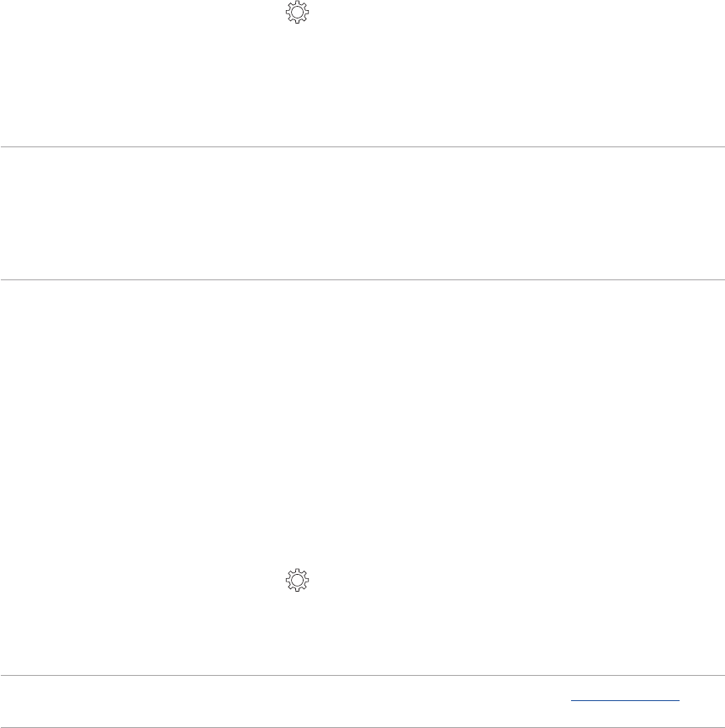This screenshot has height=728, width=725.
Task: Open settings via the topmost gear icon
Action: point(298,12)
